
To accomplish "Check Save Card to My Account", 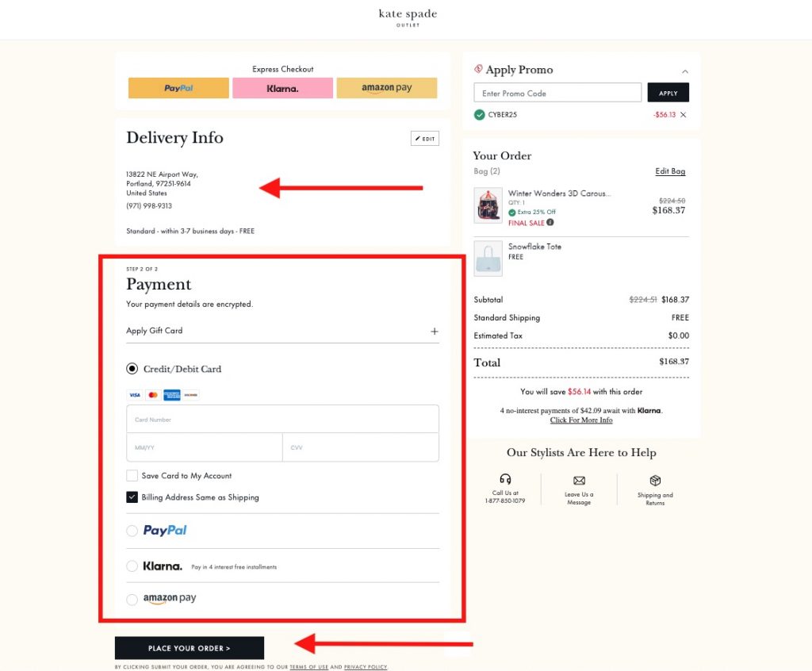I will coord(132,476).
